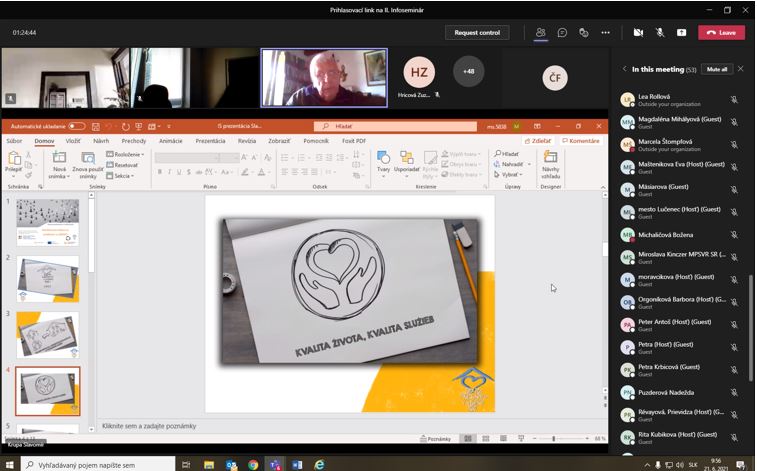Click Request control button
This screenshot has width=757, height=471.
pyautogui.click(x=477, y=32)
